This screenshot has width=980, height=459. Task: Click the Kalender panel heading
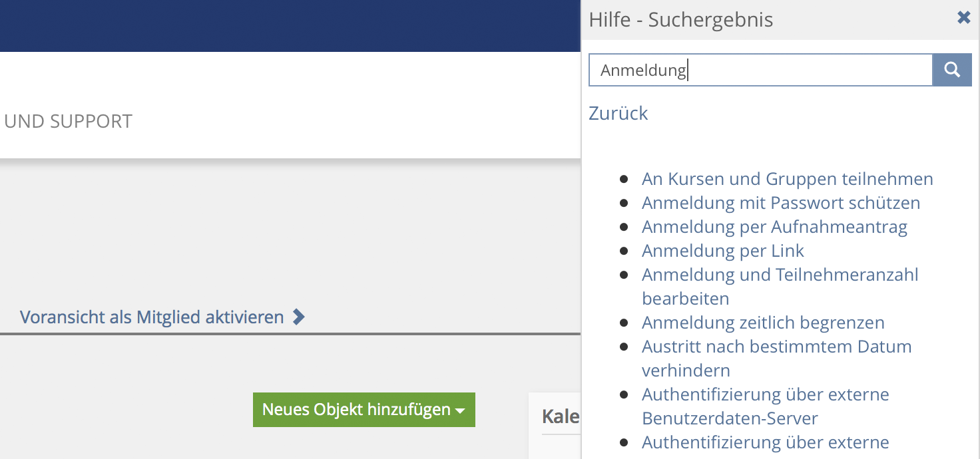(x=560, y=417)
